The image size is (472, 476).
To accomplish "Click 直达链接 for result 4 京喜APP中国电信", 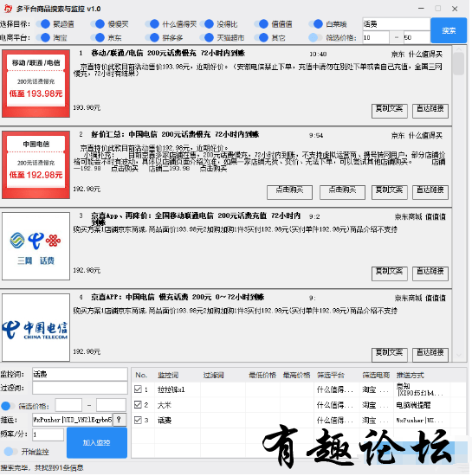I will tap(430, 355).
